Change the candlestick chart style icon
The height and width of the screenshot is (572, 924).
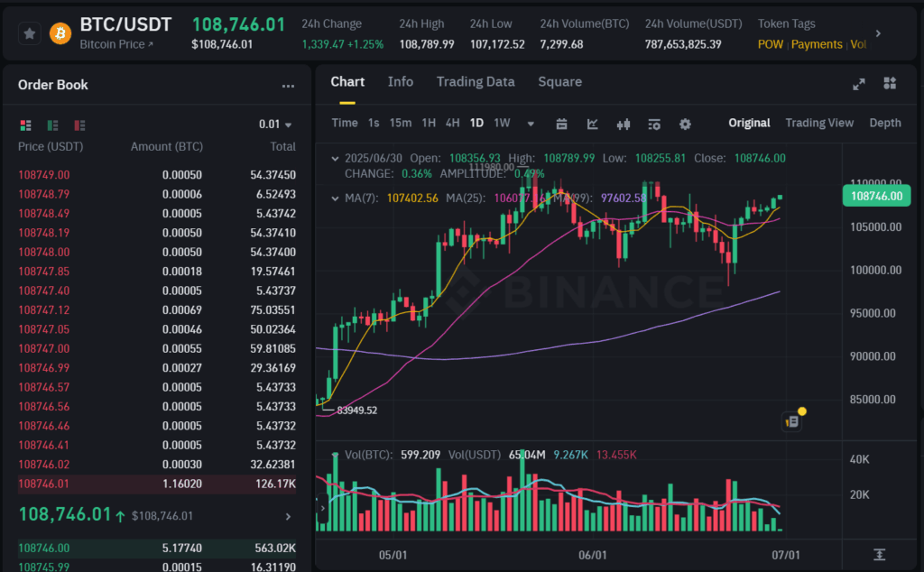coord(623,124)
